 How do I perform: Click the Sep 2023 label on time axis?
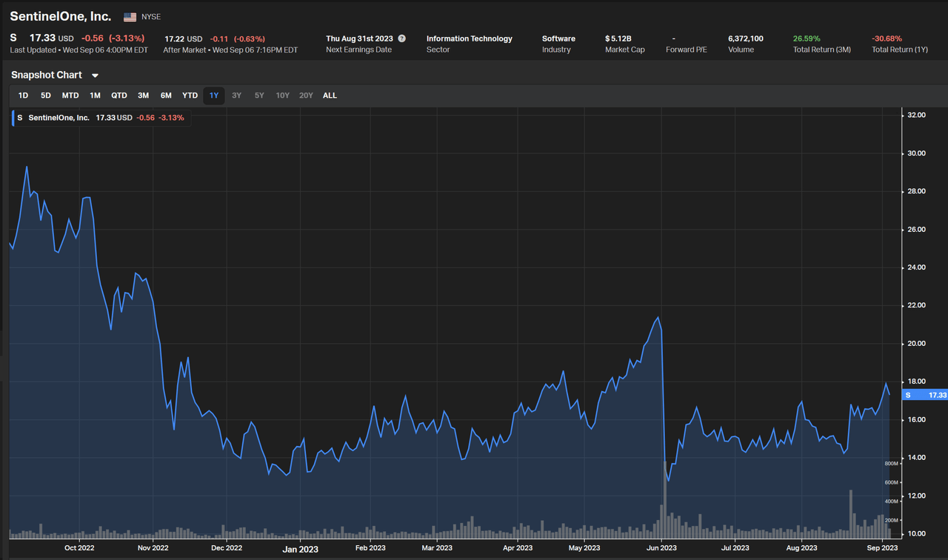click(x=882, y=548)
